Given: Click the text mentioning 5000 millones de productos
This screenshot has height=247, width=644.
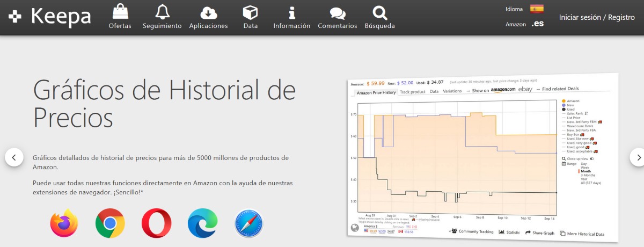Looking at the screenshot, I should click(161, 162).
